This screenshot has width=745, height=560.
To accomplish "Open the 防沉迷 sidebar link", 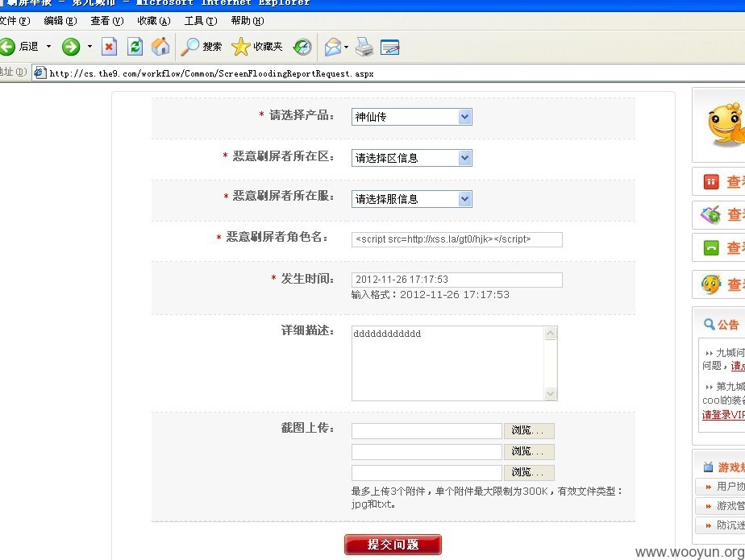I will pos(730,525).
